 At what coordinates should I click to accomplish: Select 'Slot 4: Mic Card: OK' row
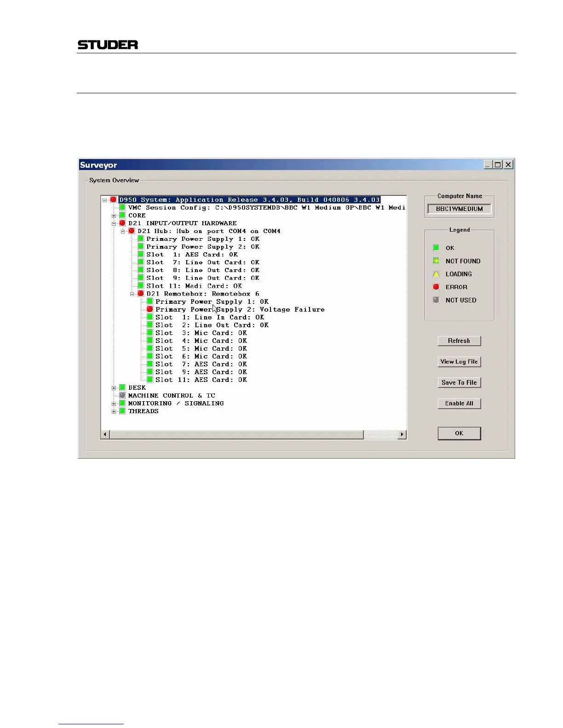pyautogui.click(x=201, y=341)
